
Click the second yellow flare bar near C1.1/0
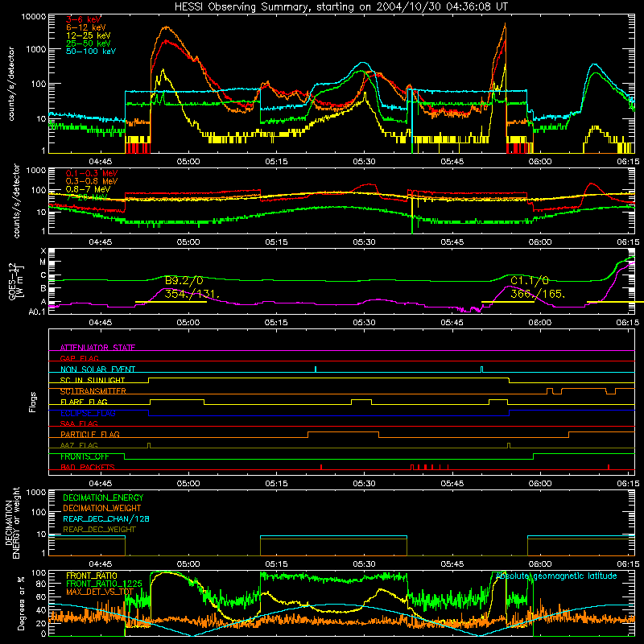[508, 303]
